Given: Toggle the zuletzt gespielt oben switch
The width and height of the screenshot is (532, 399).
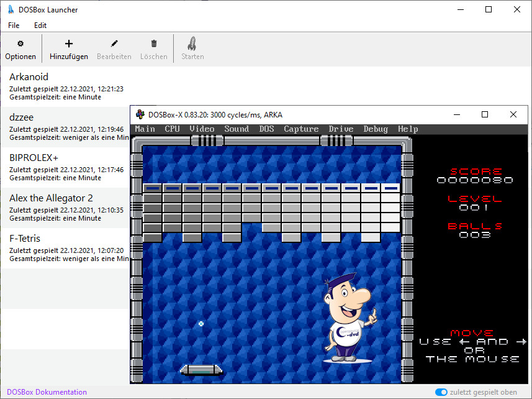Looking at the screenshot, I should pos(441,392).
